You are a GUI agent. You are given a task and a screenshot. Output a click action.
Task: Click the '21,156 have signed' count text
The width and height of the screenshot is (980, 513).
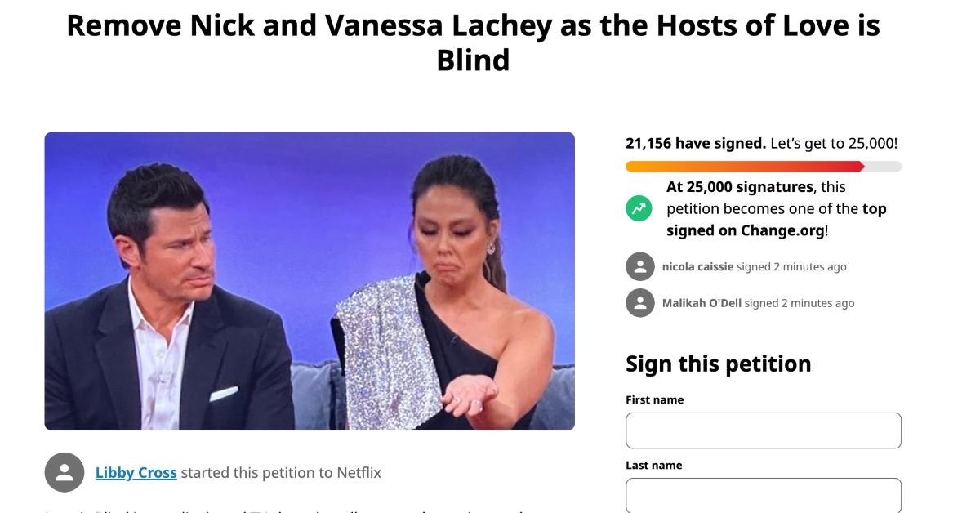693,142
